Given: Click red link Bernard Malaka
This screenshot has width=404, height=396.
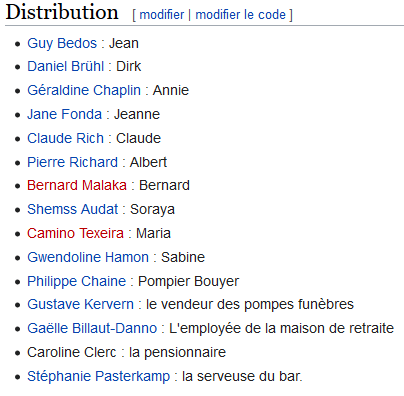Looking at the screenshot, I should [x=77, y=185].
